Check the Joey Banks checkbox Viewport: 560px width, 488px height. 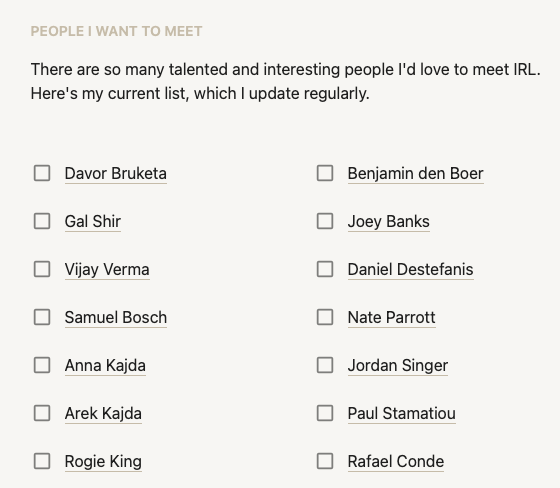[325, 221]
